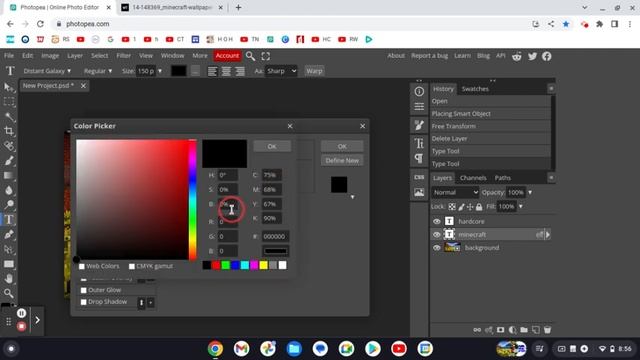Click the Warp button

[x=314, y=71]
